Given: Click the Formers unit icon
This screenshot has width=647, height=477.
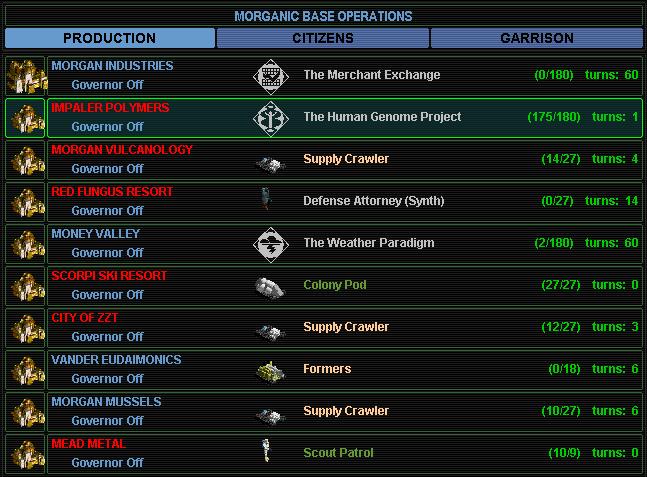Looking at the screenshot, I should [267, 369].
